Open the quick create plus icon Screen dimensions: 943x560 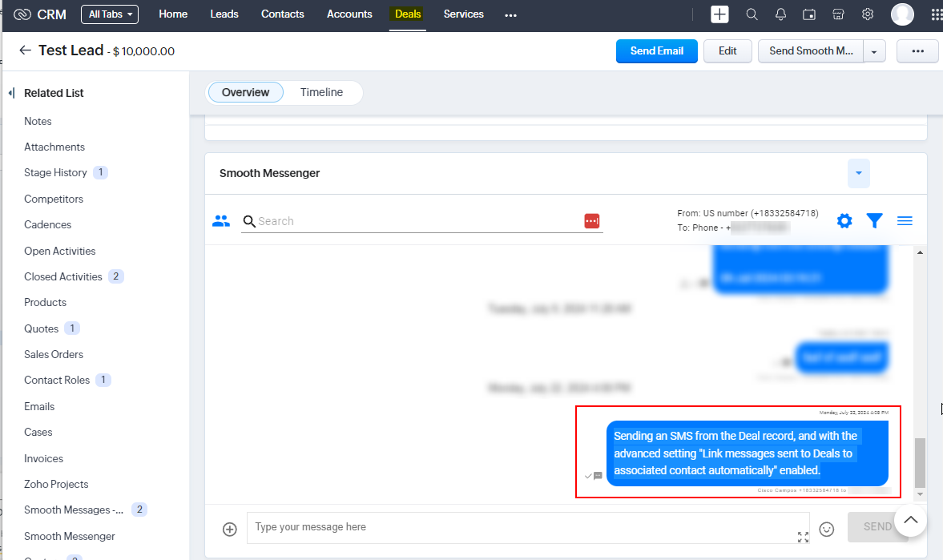coord(719,14)
